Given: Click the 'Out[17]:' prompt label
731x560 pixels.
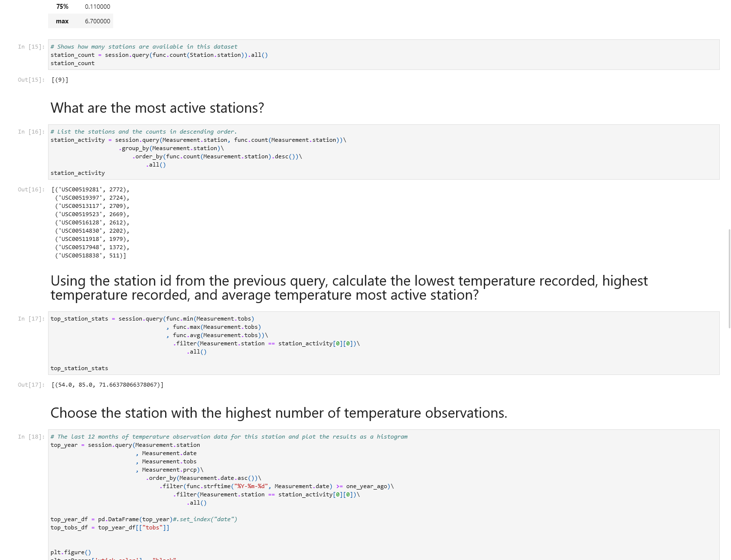Looking at the screenshot, I should [31, 385].
